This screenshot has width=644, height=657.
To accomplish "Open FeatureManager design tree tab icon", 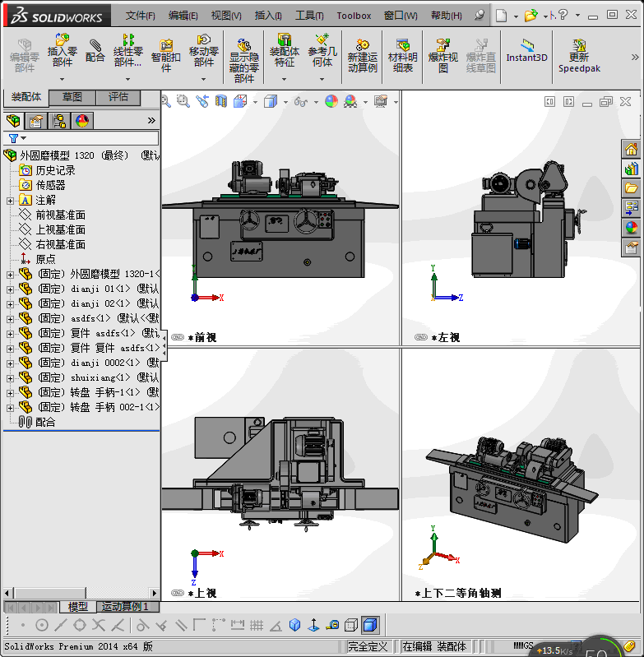I will click(x=13, y=121).
